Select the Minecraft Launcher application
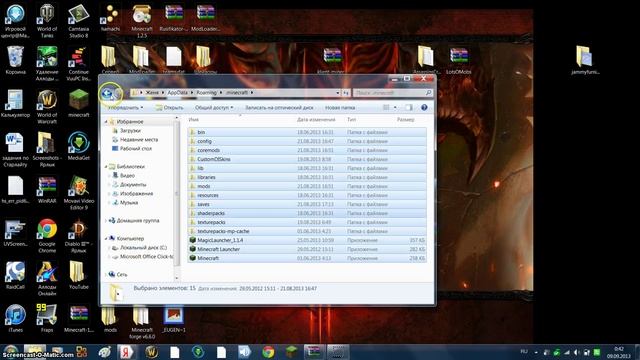Image resolution: width=640 pixels, height=360 pixels. (x=307, y=249)
